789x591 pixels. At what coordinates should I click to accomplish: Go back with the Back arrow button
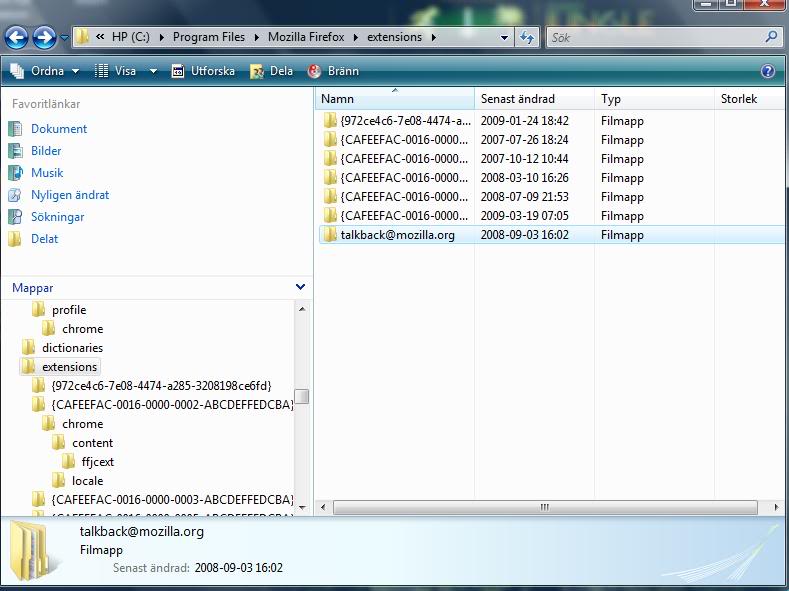pyautogui.click(x=16, y=37)
